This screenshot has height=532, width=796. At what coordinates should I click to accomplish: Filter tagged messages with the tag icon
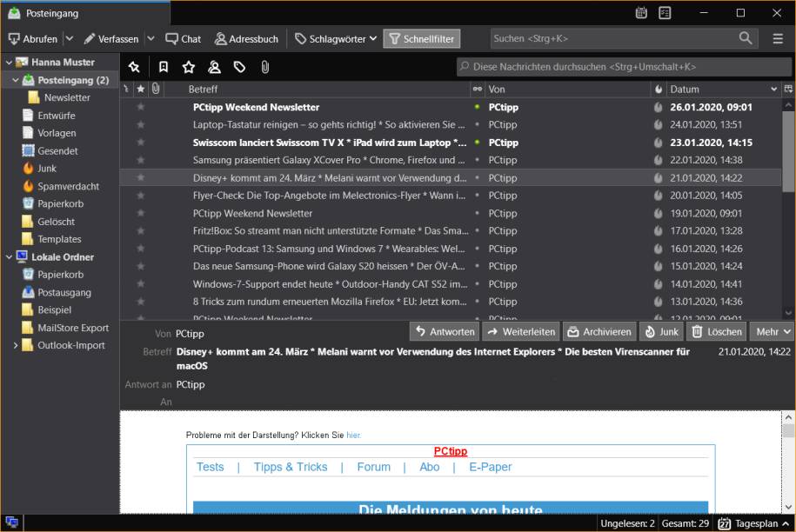click(241, 67)
